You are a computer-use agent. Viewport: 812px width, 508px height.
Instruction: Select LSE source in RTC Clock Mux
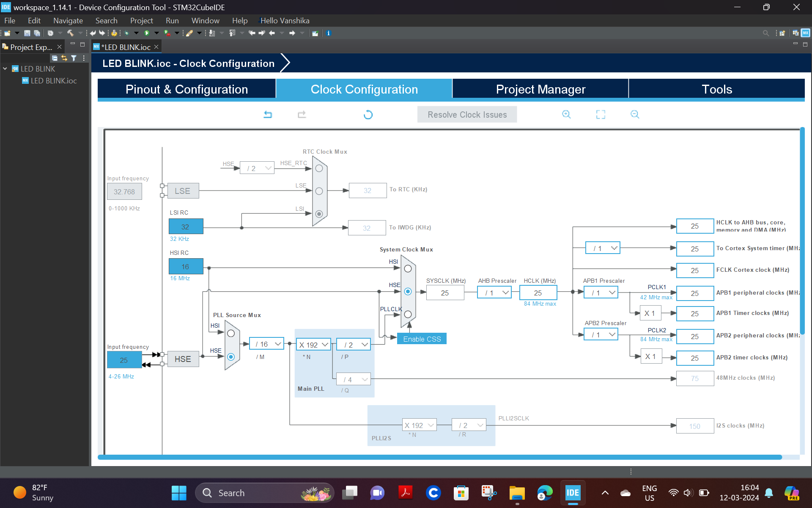[x=319, y=191]
